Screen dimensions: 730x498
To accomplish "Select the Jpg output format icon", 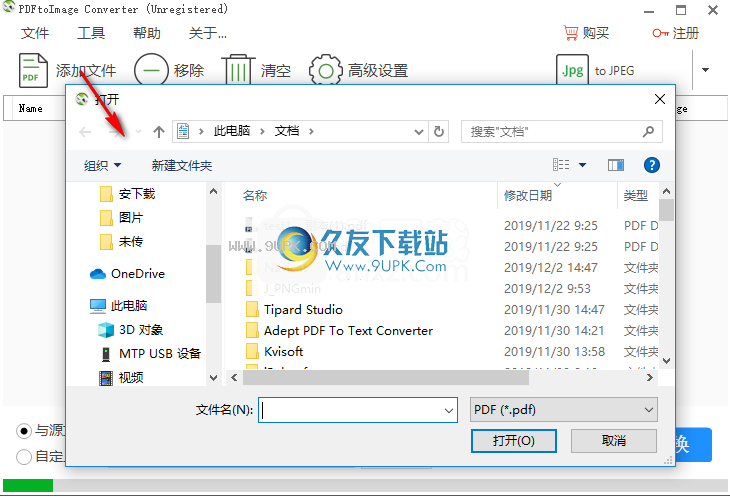I will (x=572, y=70).
